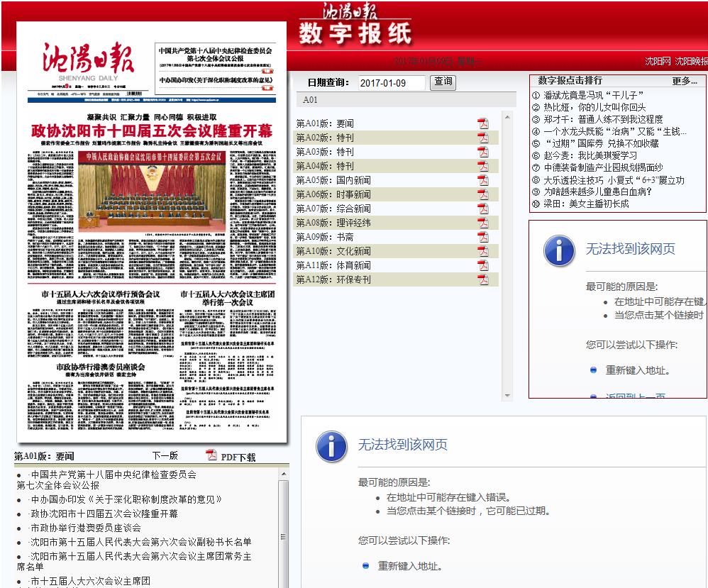Open 更多... in click ranking panel
The height and width of the screenshot is (588, 708).
coord(685,82)
